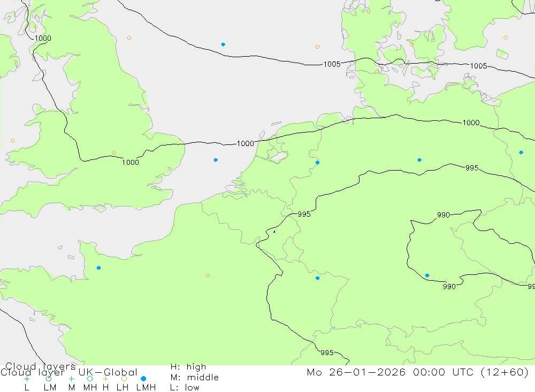This screenshot has height=392, width=535.
Task: Click the 'L: low' legend text
Action: coord(185,388)
